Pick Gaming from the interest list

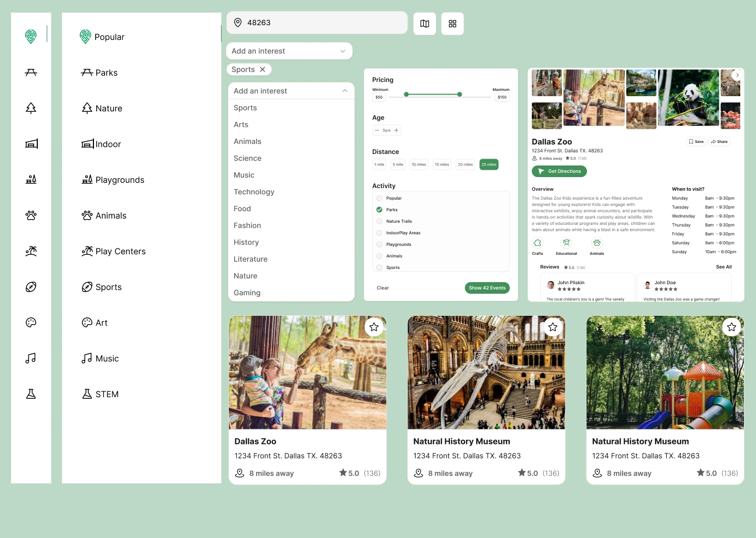(291, 293)
